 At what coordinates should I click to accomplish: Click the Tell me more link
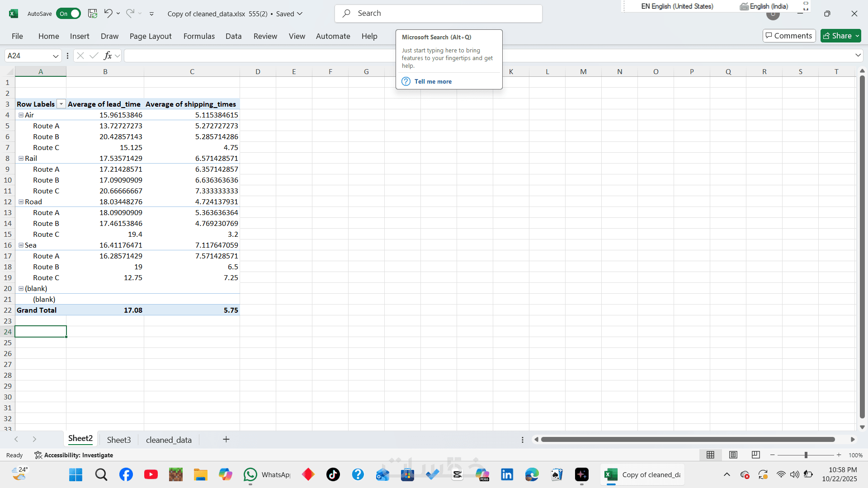click(433, 81)
